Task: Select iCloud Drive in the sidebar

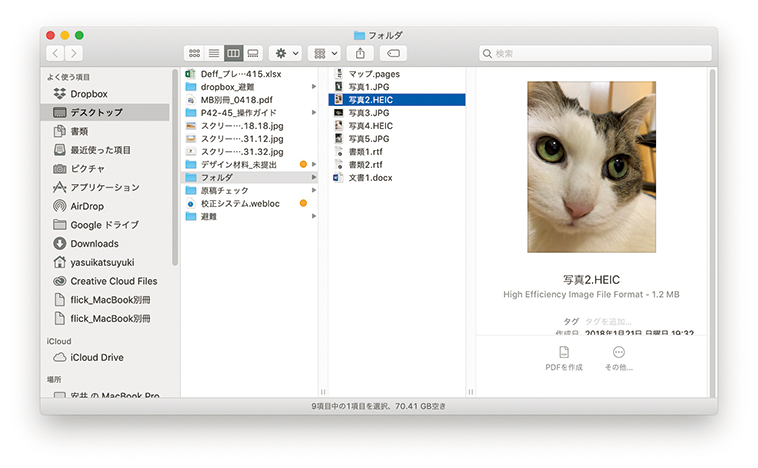Action: [x=97, y=357]
